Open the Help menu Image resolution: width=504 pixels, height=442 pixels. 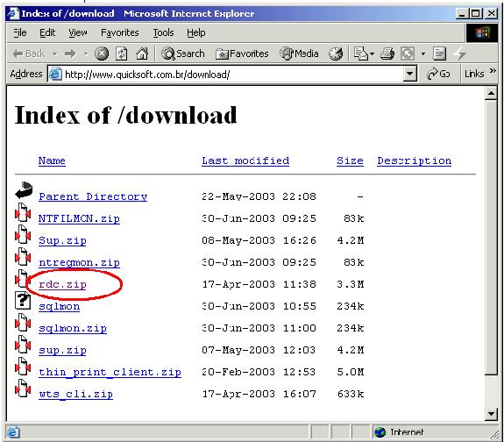[196, 32]
